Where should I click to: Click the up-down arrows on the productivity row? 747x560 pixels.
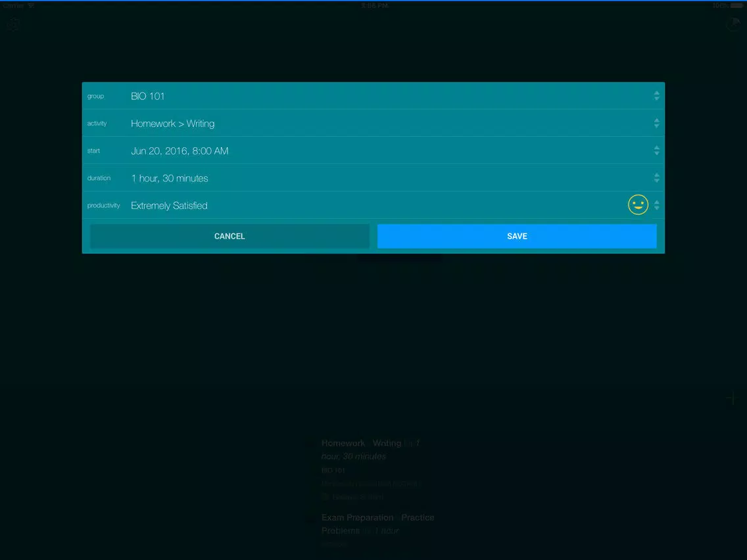pyautogui.click(x=656, y=205)
